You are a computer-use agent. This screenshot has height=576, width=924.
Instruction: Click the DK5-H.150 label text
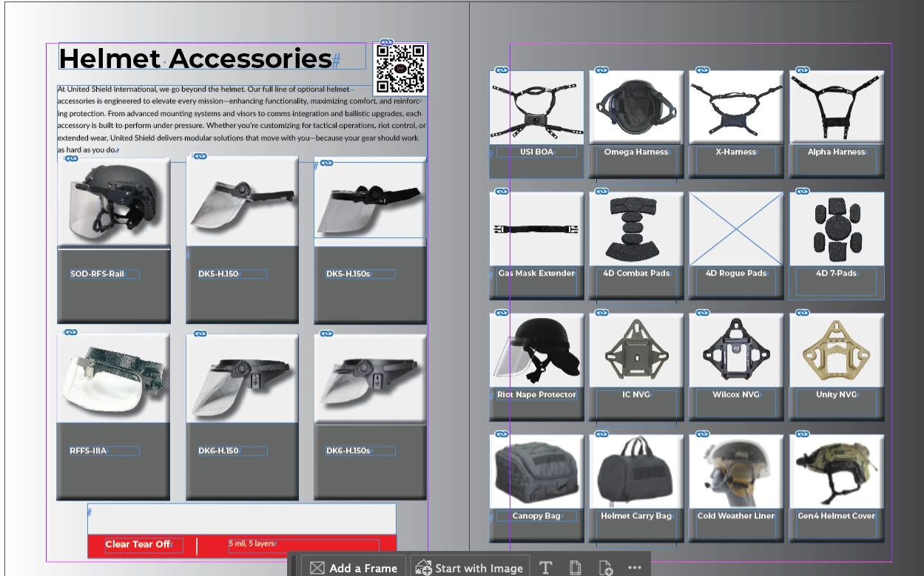pyautogui.click(x=218, y=274)
